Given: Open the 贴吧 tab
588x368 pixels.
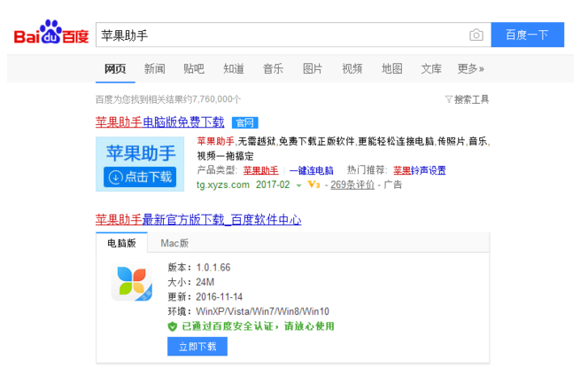Looking at the screenshot, I should coord(194,68).
